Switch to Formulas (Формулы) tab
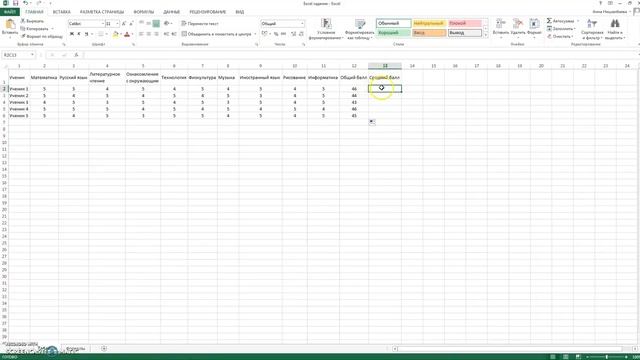Viewport: 640px width, 360px height. tap(144, 12)
